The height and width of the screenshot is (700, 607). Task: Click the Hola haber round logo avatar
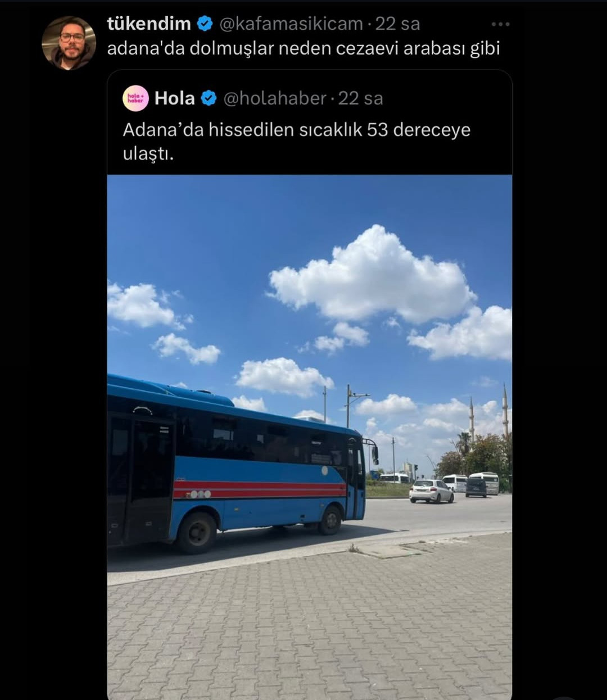point(135,98)
